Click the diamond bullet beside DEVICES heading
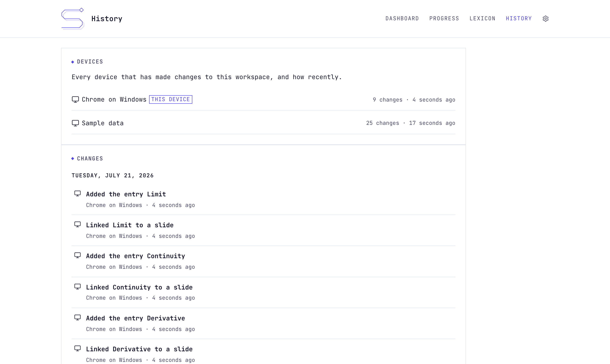Viewport: 610px width, 364px height. click(x=73, y=62)
